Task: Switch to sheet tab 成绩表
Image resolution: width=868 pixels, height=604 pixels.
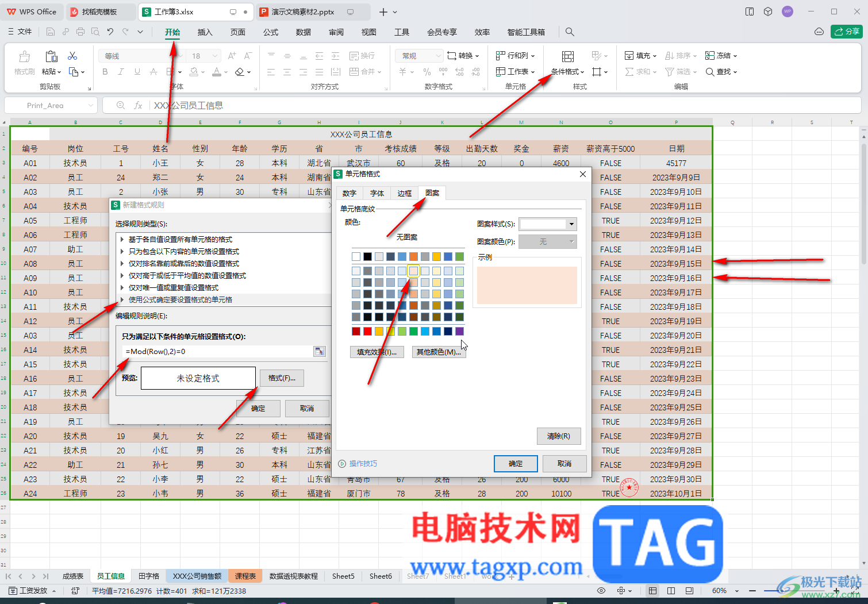Action: tap(73, 576)
